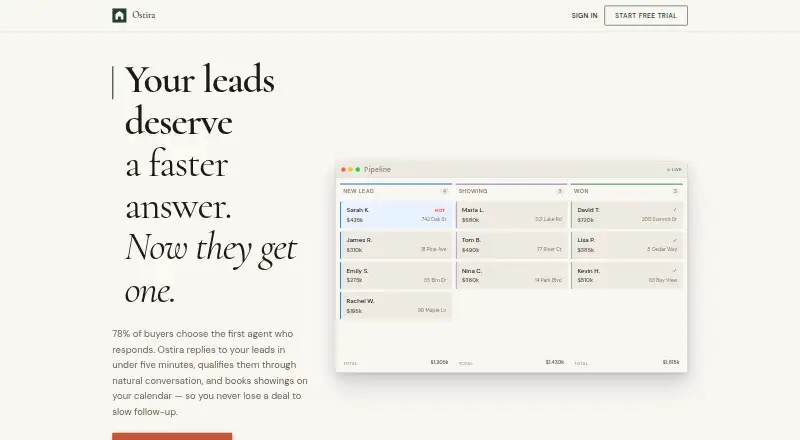Click the 14 Park Blvd address

pos(548,280)
